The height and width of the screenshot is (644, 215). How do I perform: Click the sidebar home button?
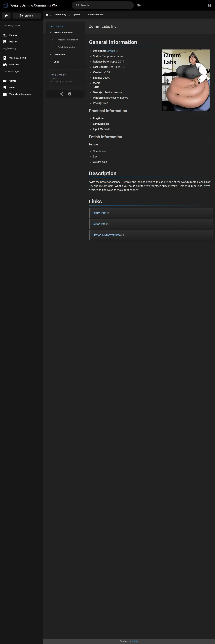(x=6, y=16)
